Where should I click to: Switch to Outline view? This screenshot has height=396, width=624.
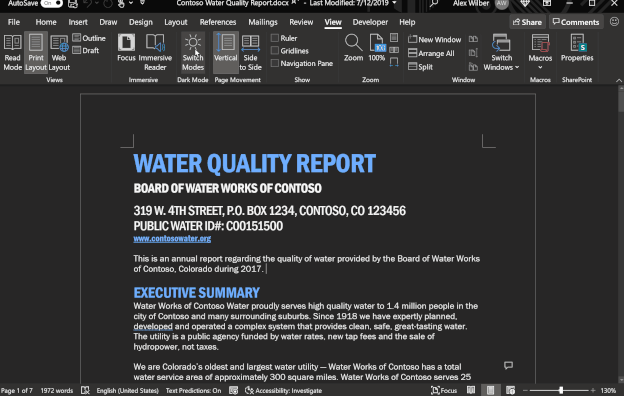pos(89,38)
